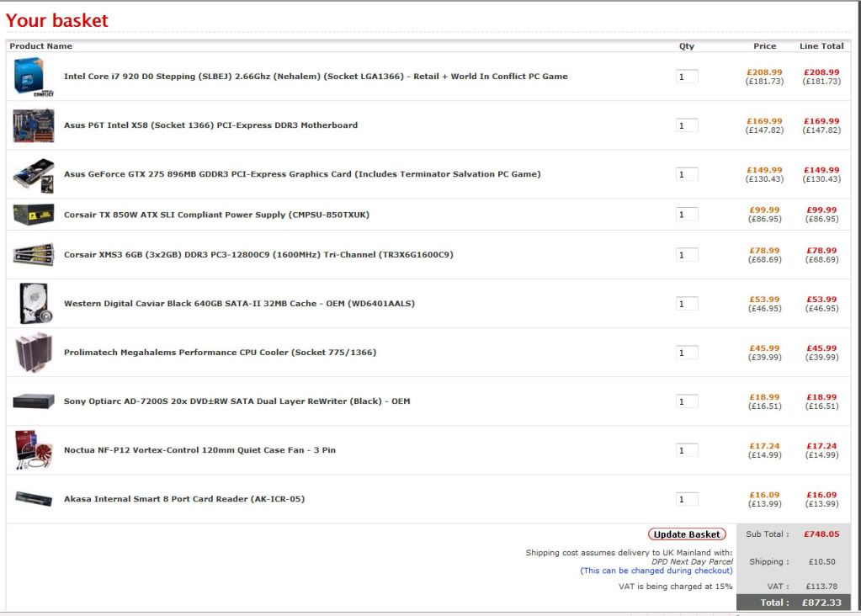Click the 'Your basket' heading
Viewport: 861px width, 616px height.
point(57,21)
